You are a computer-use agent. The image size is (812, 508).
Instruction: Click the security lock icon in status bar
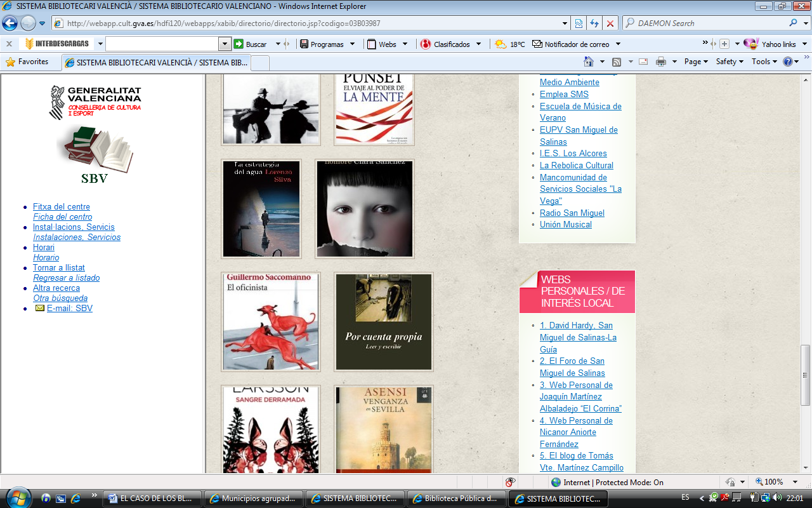(x=731, y=483)
